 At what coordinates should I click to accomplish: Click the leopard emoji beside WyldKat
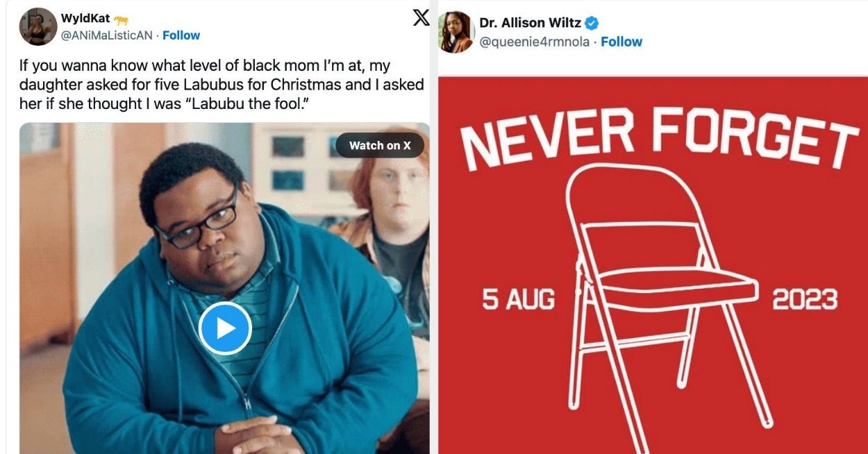point(122,19)
